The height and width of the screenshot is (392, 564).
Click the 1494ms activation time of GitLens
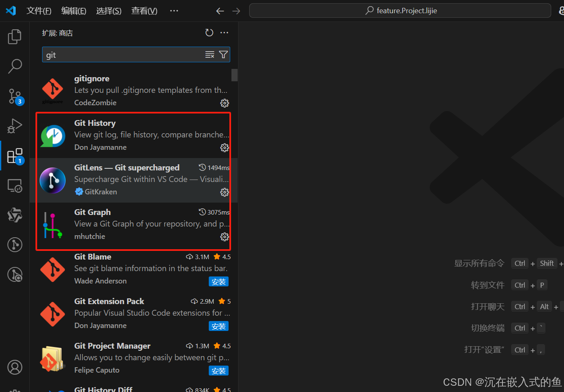pos(214,168)
